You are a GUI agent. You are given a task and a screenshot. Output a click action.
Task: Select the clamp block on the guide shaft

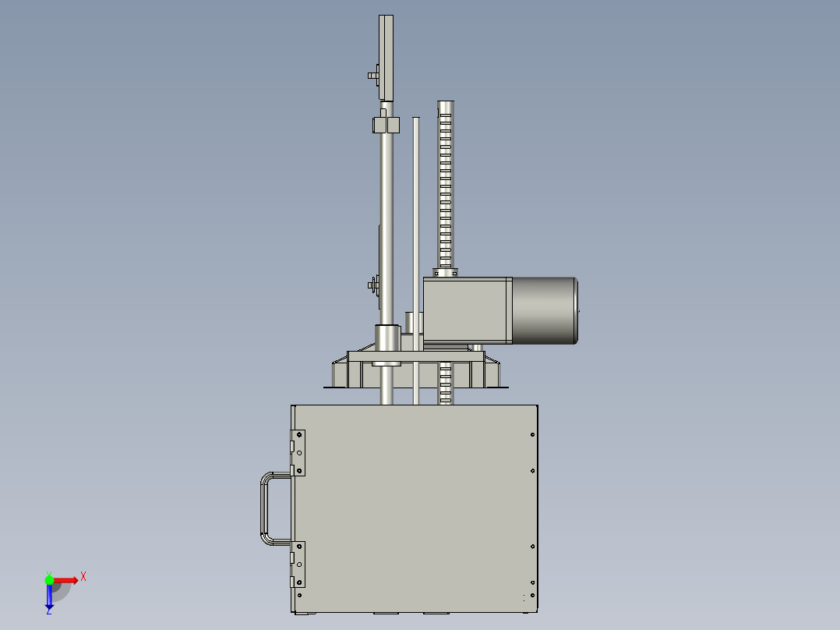point(386,125)
